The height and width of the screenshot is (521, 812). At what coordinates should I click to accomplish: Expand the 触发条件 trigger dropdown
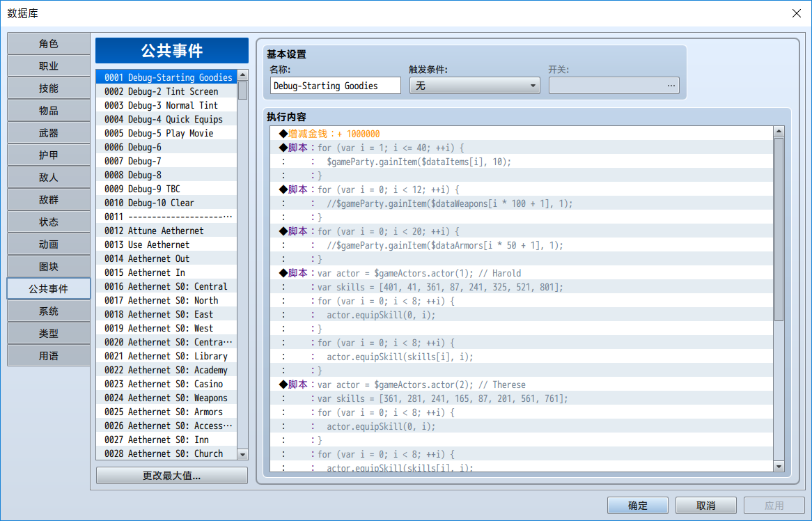475,86
